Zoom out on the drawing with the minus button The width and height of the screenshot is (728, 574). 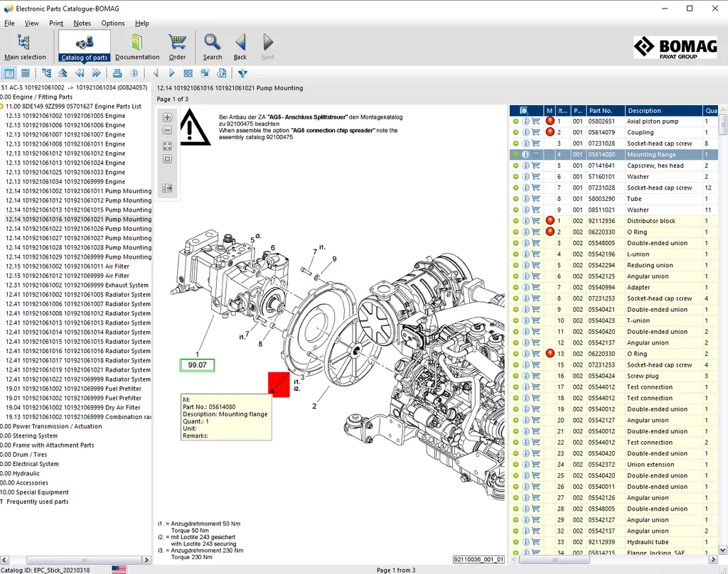[x=168, y=130]
